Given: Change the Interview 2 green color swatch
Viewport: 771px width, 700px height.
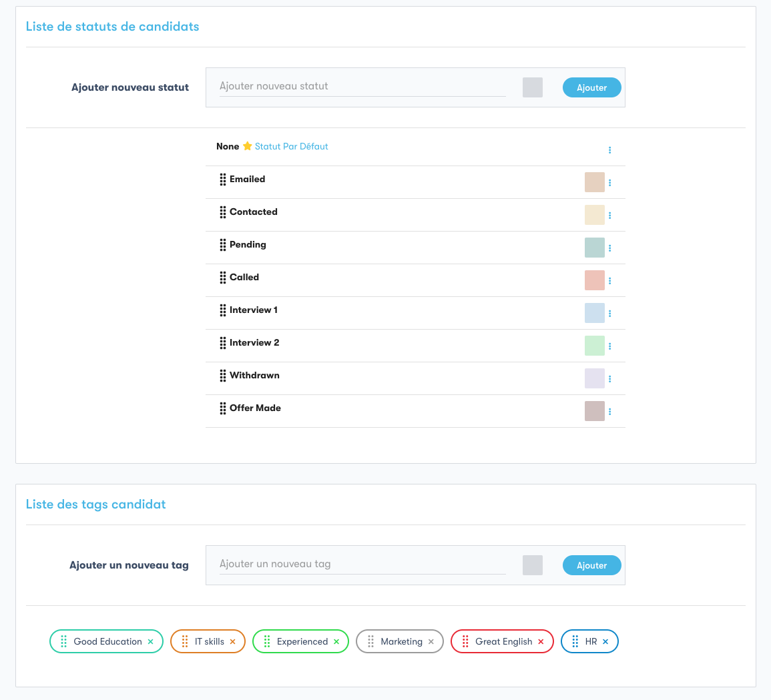Looking at the screenshot, I should point(594,346).
